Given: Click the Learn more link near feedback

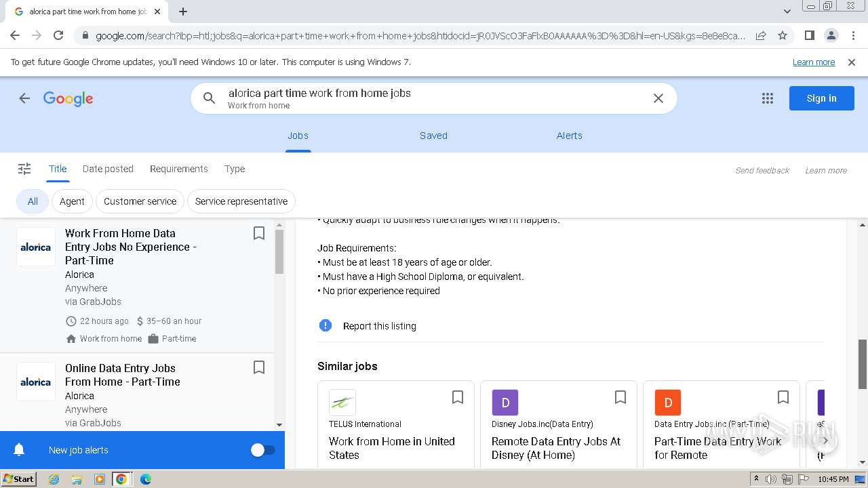Looking at the screenshot, I should pos(826,170).
